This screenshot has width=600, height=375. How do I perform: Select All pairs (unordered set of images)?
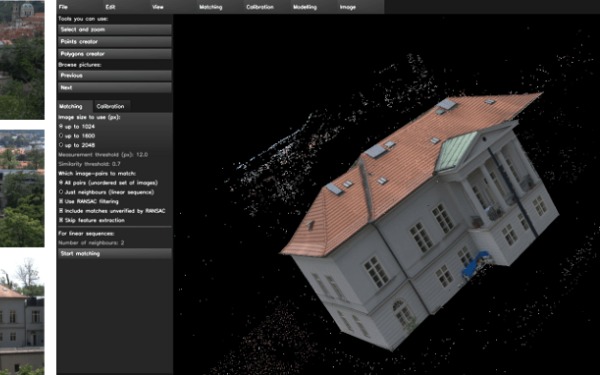tap(108, 183)
